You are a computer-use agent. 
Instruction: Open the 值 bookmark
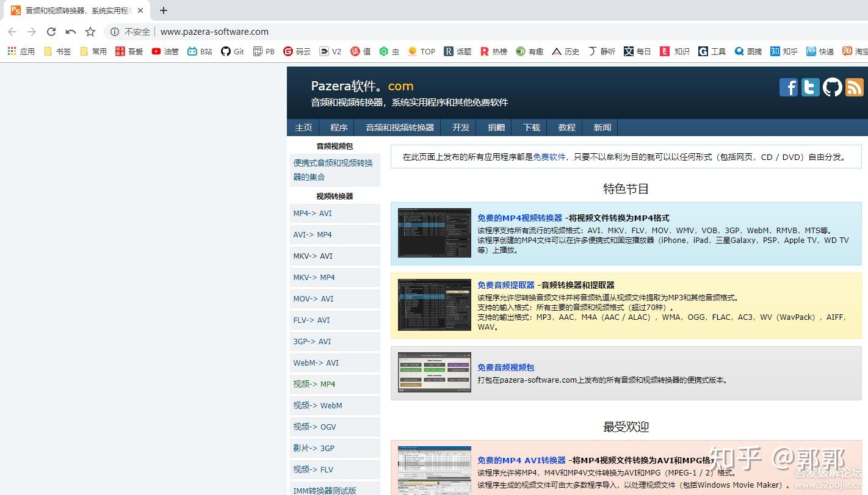click(361, 51)
